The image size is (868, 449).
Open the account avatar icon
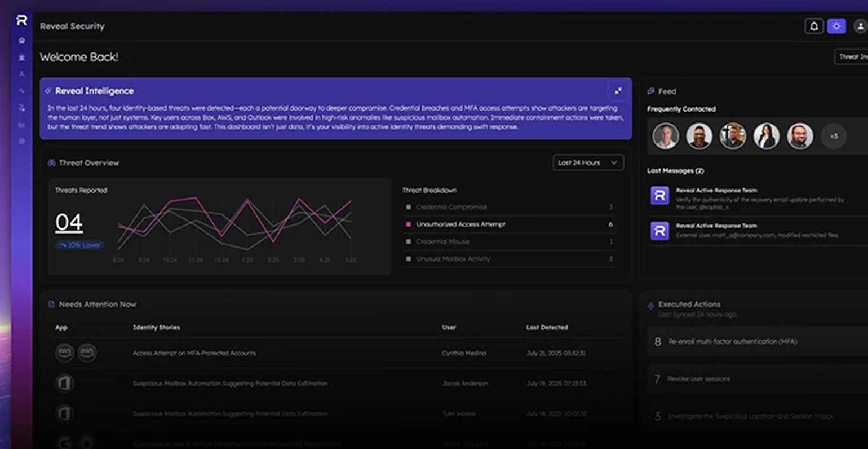pos(860,27)
